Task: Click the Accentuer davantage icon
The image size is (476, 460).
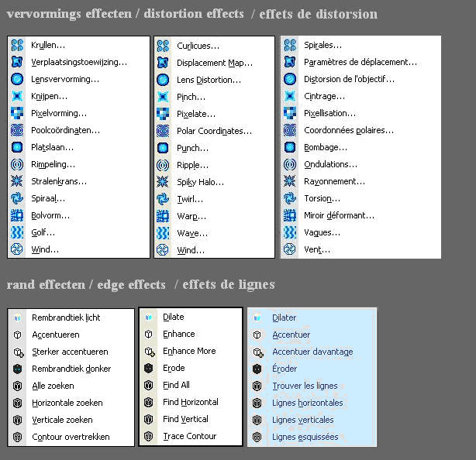Action: pyautogui.click(x=258, y=352)
